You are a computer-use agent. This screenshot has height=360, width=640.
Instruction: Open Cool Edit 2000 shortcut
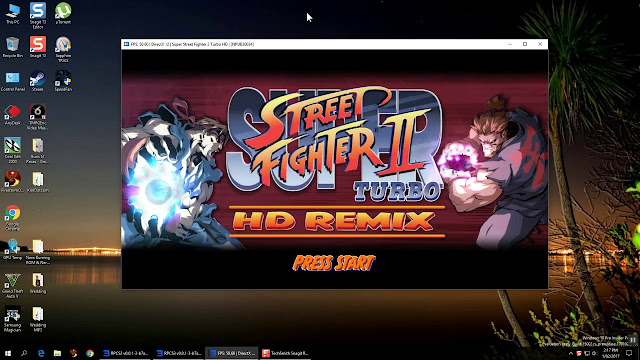tap(13, 150)
